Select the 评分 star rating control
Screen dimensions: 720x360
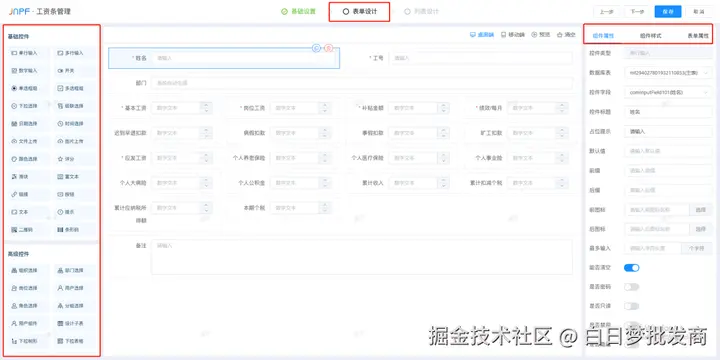(x=75, y=159)
